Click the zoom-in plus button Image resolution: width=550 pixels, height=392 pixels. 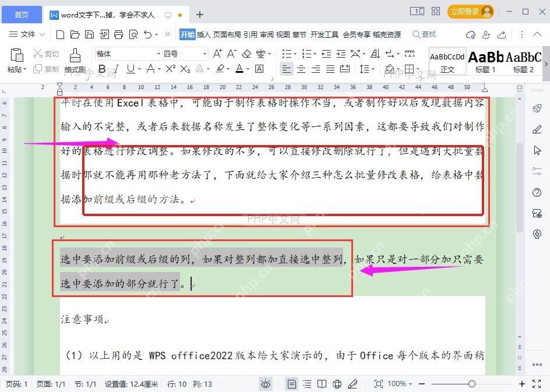click(522, 384)
